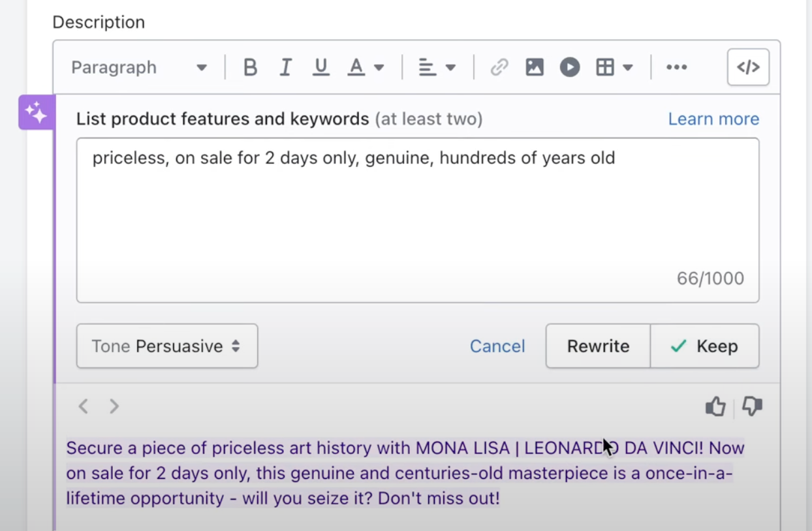Show previous generated suggestion
The image size is (812, 531).
click(83, 407)
